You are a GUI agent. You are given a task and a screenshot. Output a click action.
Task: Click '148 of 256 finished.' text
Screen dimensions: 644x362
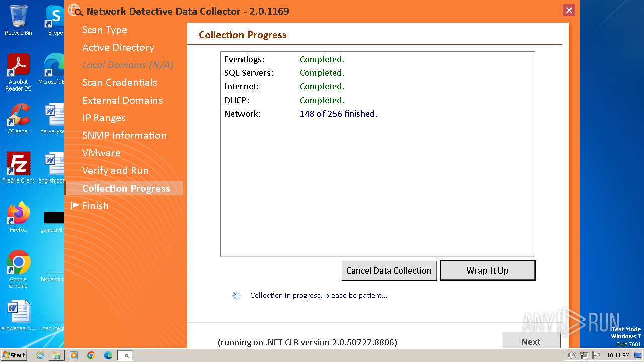point(338,114)
